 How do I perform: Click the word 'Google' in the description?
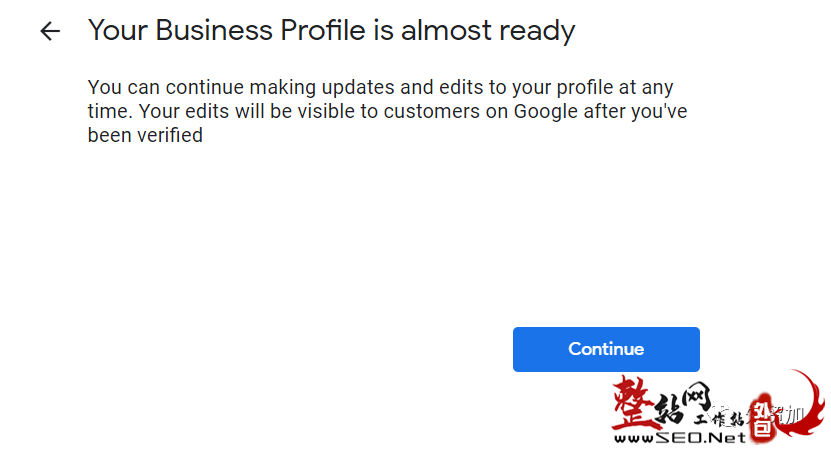coord(546,112)
